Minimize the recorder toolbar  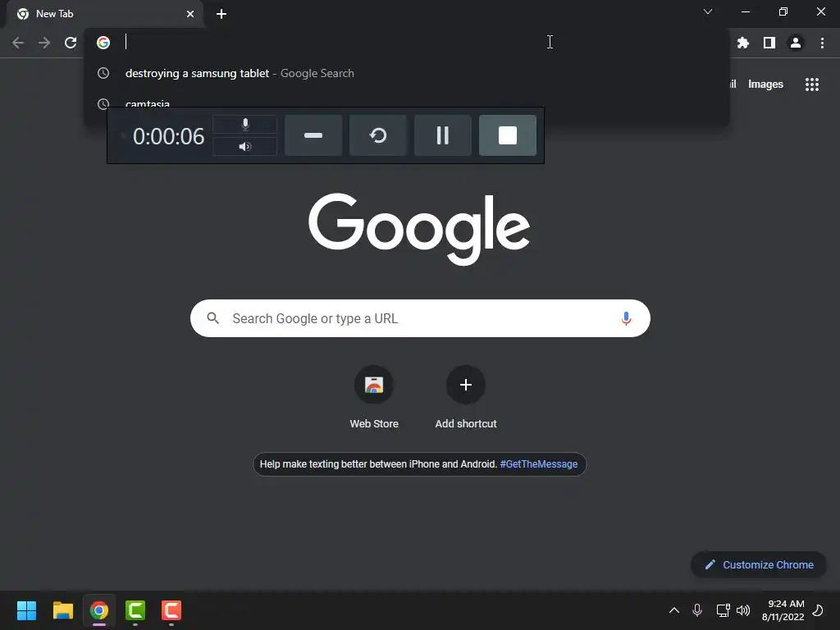pyautogui.click(x=313, y=135)
